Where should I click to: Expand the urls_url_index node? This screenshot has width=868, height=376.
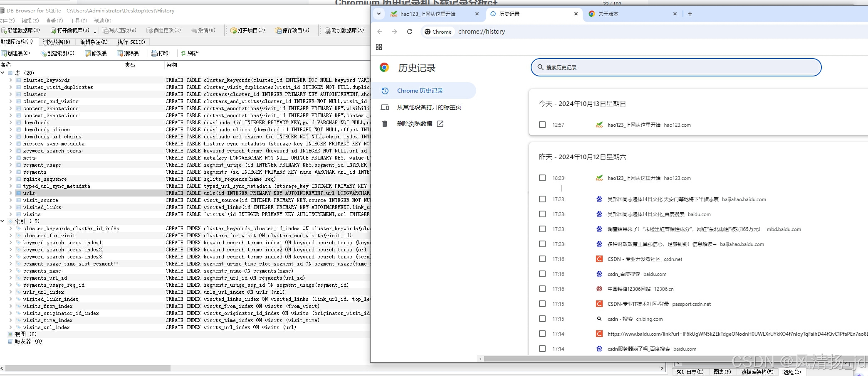pos(11,292)
